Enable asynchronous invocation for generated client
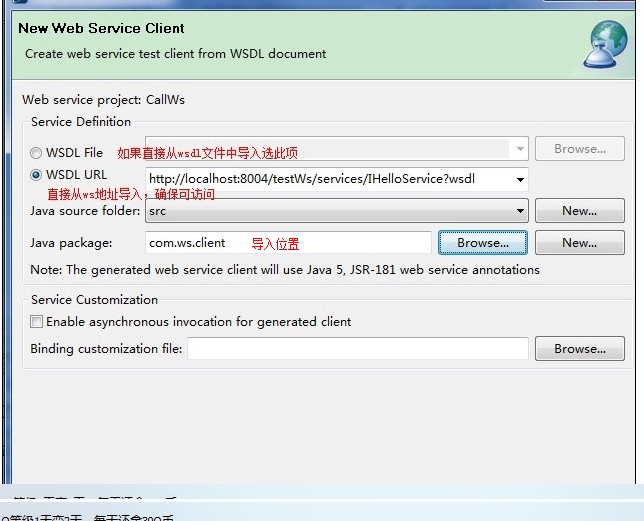 (x=37, y=322)
